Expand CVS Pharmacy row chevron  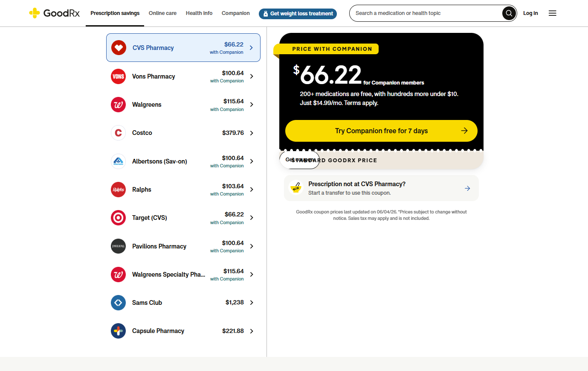click(x=251, y=48)
